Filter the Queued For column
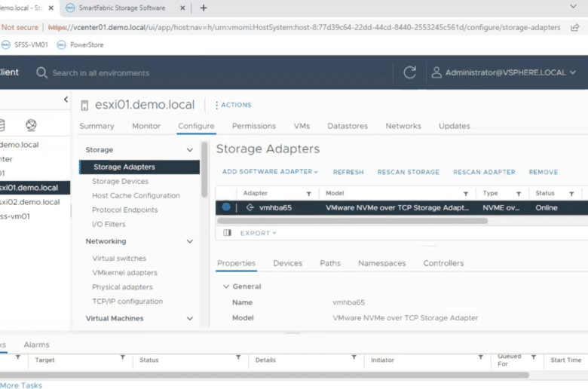 coord(533,357)
